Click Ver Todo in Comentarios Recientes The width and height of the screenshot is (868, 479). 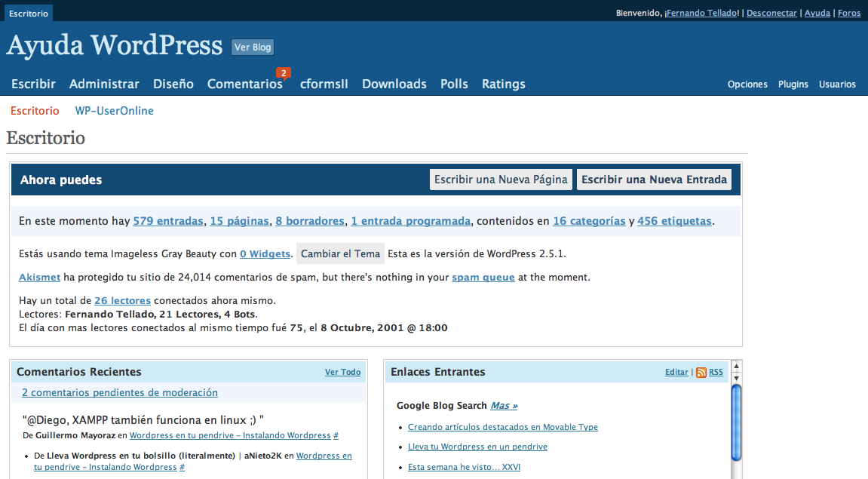pyautogui.click(x=342, y=372)
